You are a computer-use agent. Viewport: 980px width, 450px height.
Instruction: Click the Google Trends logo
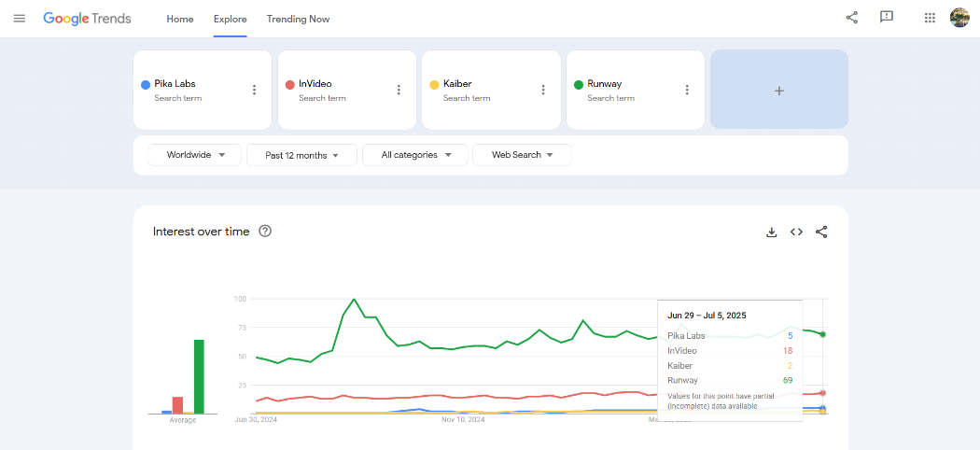[x=87, y=19]
